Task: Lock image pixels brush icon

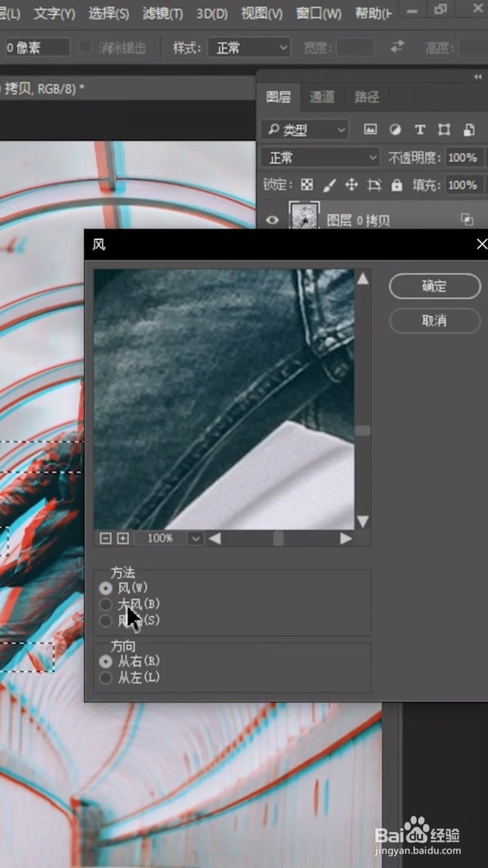Action: click(329, 184)
